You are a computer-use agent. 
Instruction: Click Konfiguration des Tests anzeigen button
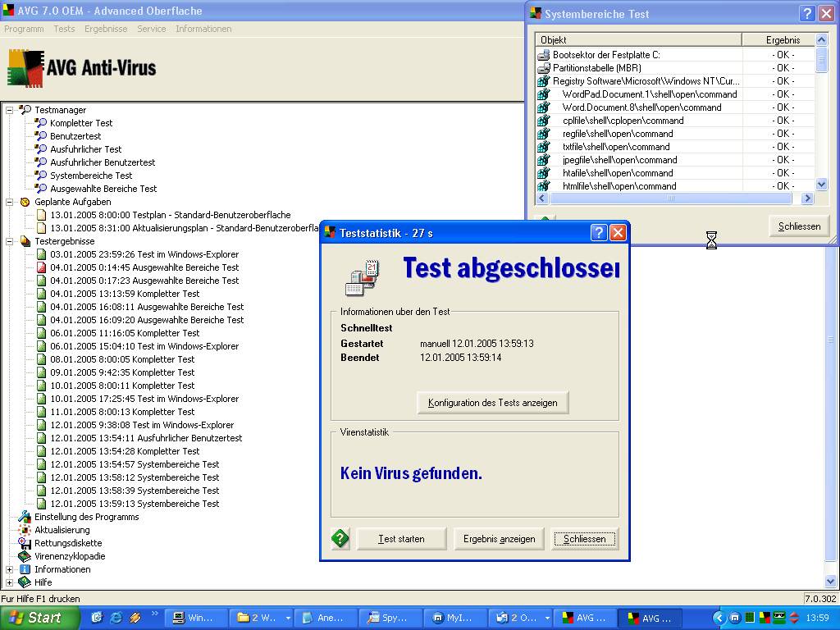[x=493, y=402]
